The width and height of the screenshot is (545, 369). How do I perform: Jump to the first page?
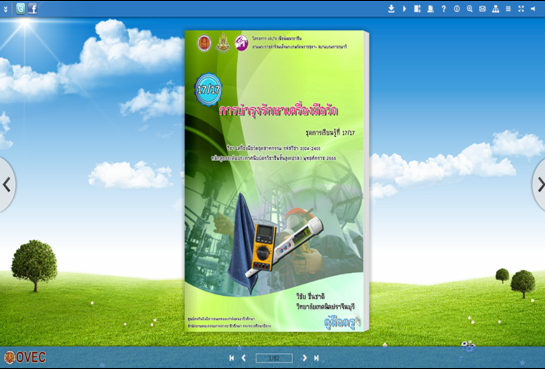[231, 358]
